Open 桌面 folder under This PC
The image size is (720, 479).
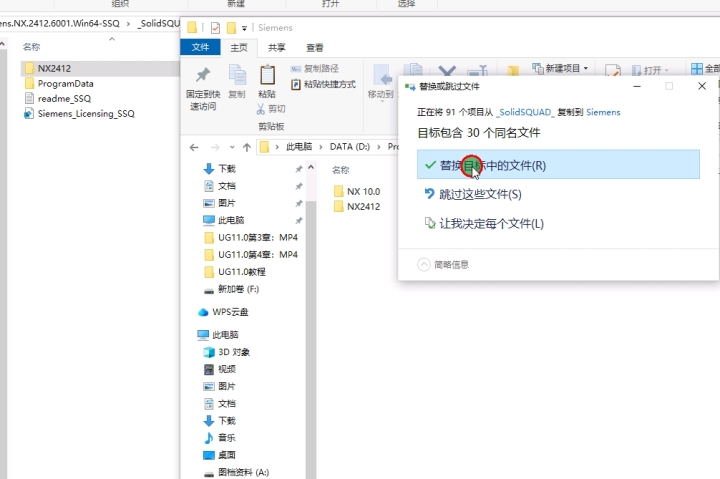pyautogui.click(x=220, y=455)
